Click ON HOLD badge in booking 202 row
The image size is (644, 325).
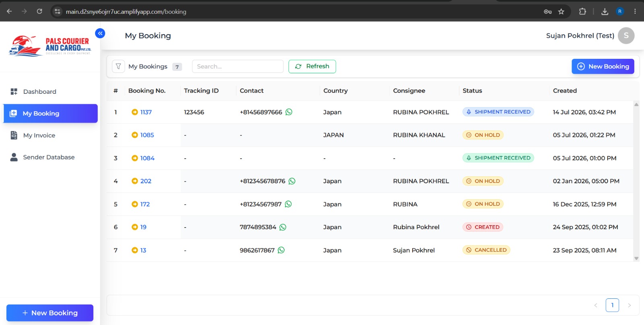[483, 181]
